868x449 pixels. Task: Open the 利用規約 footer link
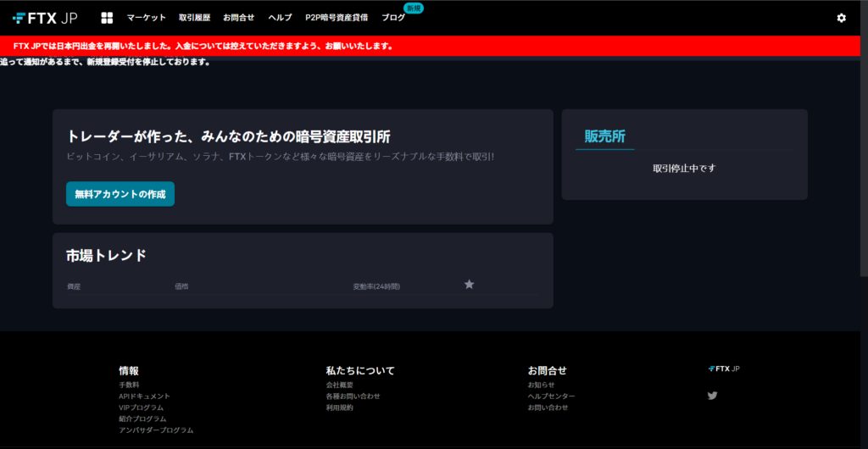pyautogui.click(x=339, y=407)
